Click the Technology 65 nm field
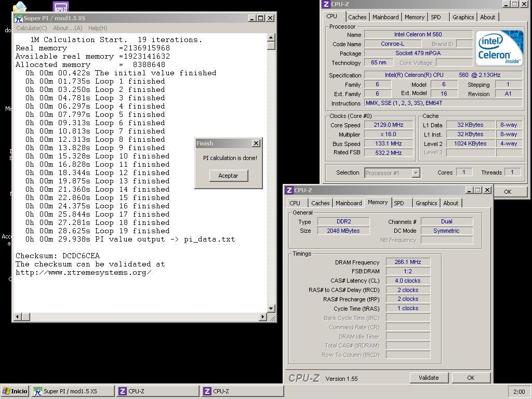The image size is (532, 399). [379, 62]
